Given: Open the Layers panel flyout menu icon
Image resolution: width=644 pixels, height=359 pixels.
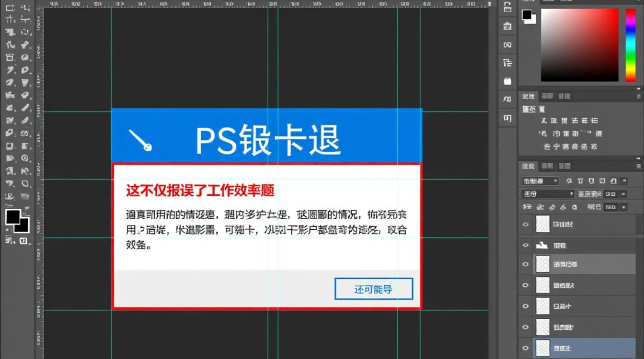Looking at the screenshot, I should [638, 166].
